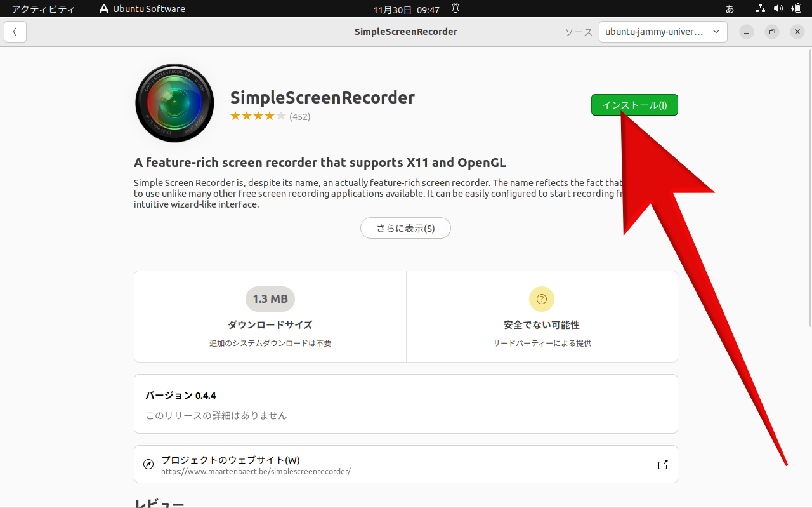
Task: Click the battery icon in the top bar
Action: click(798, 8)
